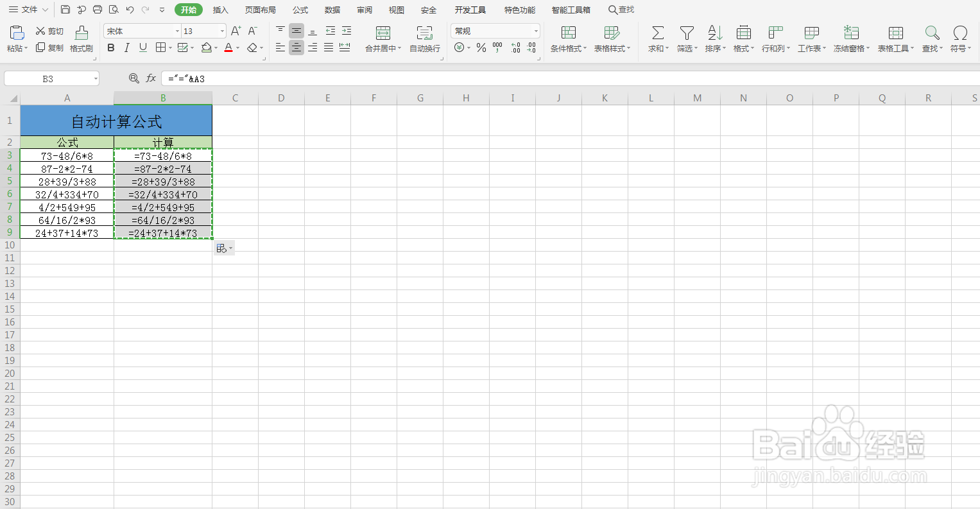Viewport: 980px width, 509px height.
Task: Click the insert function fx icon
Action: [x=151, y=78]
